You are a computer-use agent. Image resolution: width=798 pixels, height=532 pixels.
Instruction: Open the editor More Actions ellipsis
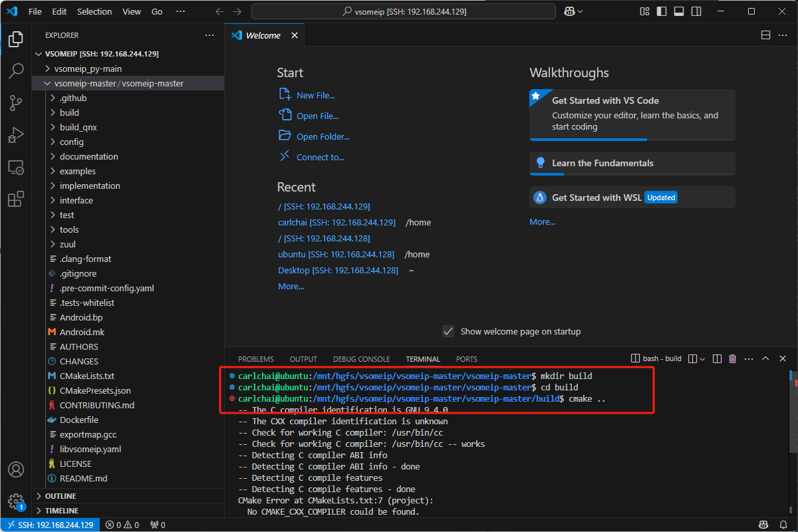(783, 35)
